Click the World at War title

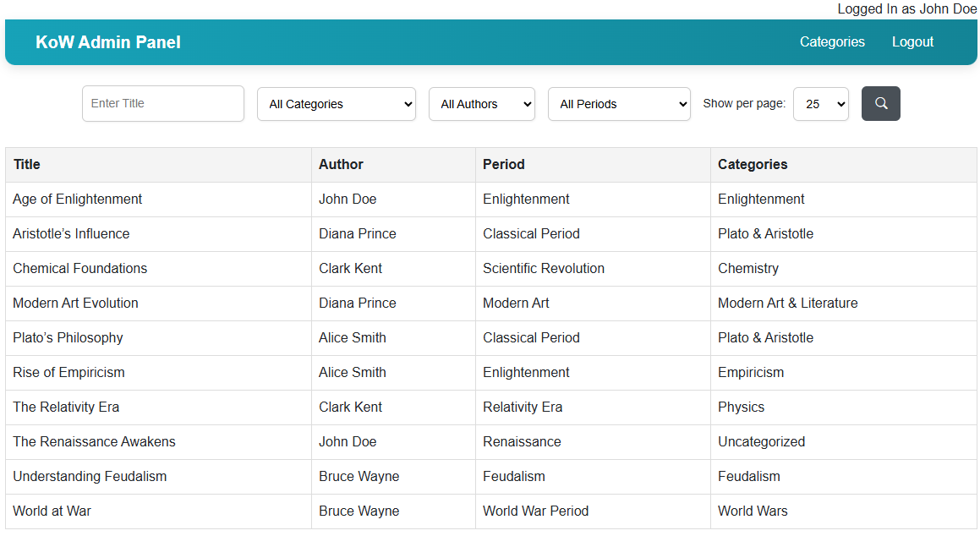click(x=52, y=511)
